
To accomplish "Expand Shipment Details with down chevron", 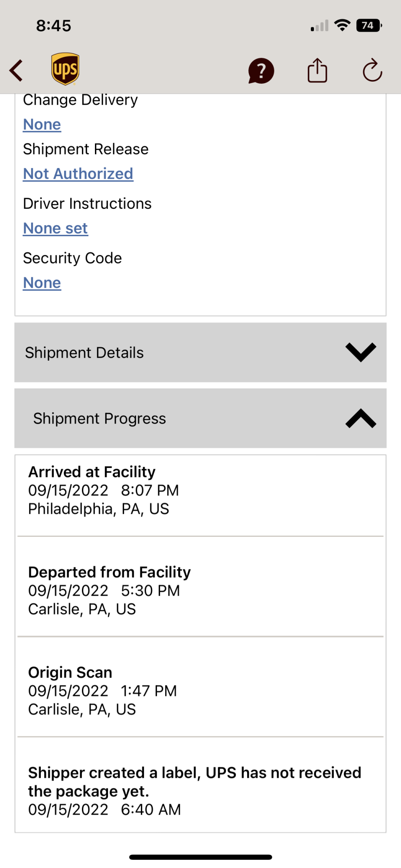I will tap(361, 352).
